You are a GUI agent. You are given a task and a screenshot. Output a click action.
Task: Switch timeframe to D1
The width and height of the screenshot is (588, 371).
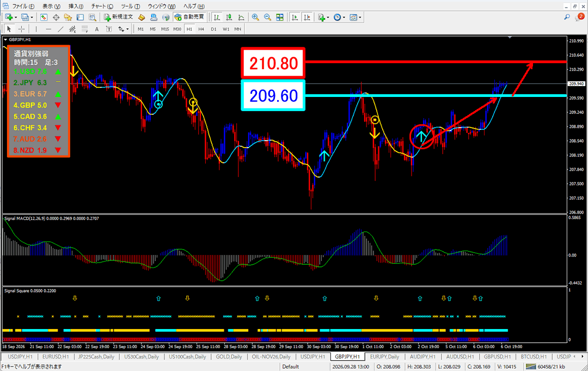(x=214, y=29)
